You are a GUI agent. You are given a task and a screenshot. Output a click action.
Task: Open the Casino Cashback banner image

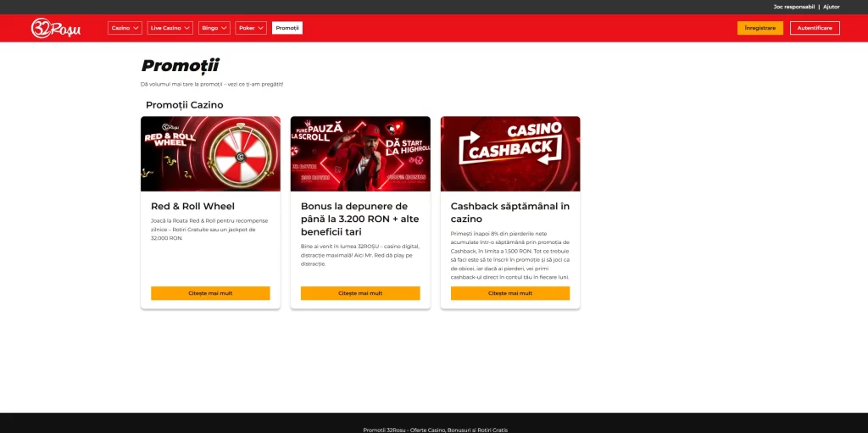coord(510,154)
